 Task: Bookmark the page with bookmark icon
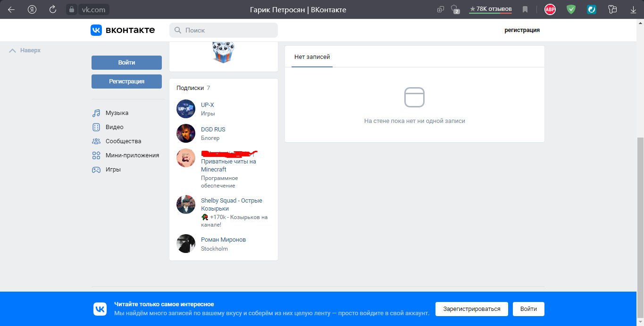[x=525, y=9]
